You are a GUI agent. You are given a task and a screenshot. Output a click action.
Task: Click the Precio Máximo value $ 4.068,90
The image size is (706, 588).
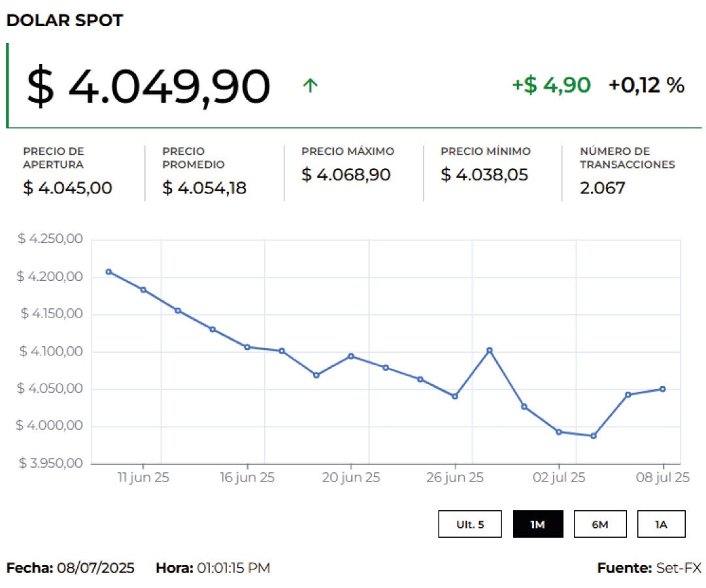coord(346,175)
